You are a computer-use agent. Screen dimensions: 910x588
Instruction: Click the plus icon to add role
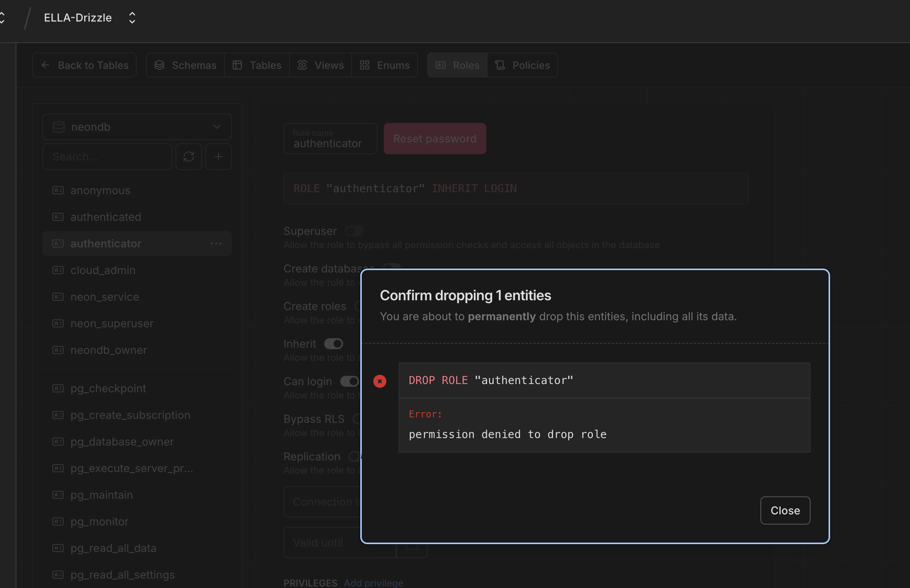point(218,157)
